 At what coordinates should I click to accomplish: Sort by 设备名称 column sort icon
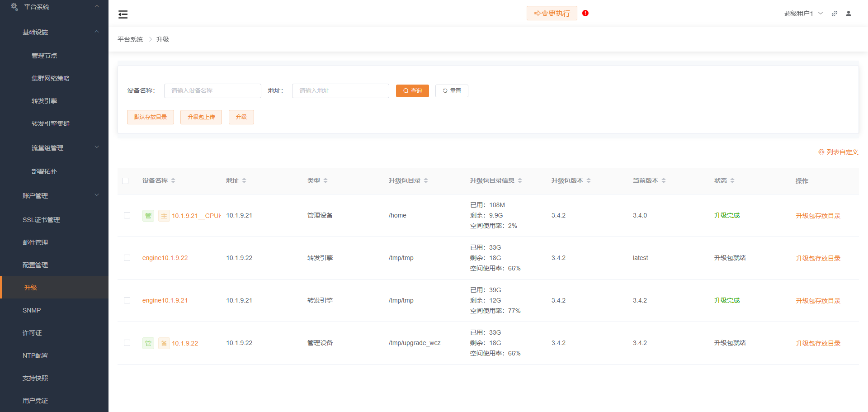(173, 180)
